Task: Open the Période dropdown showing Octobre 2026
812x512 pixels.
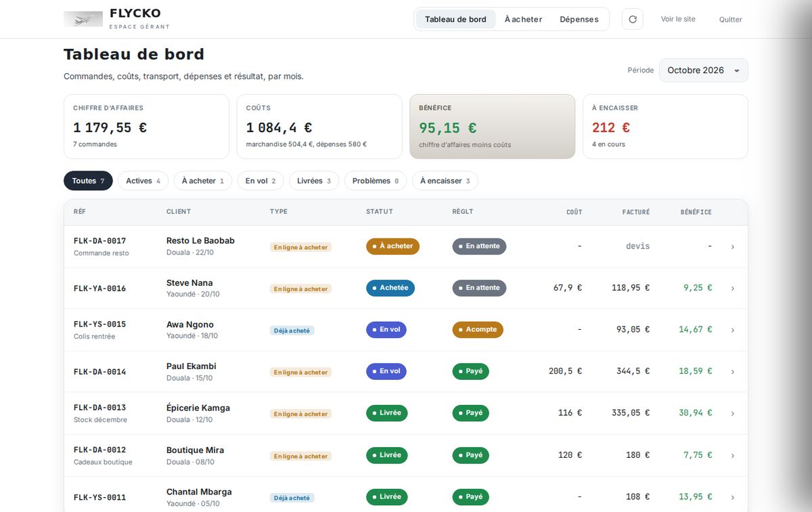Action: pyautogui.click(x=704, y=70)
